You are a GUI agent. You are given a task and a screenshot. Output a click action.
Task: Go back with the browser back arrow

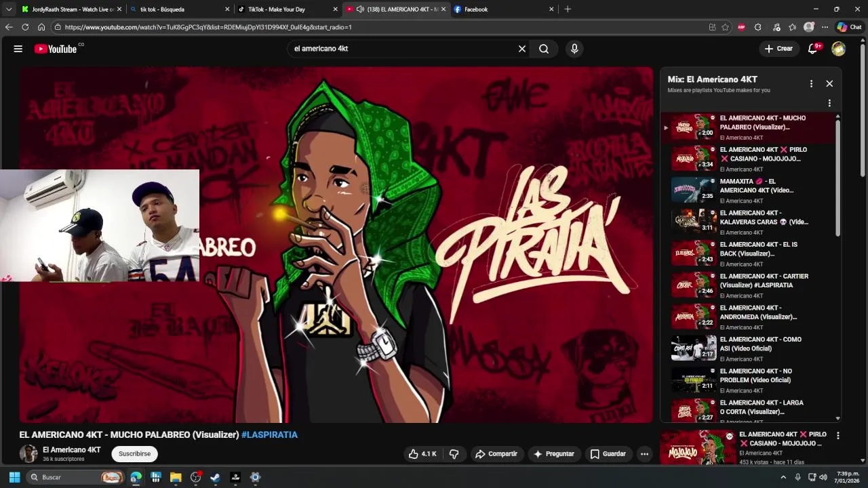(9, 27)
